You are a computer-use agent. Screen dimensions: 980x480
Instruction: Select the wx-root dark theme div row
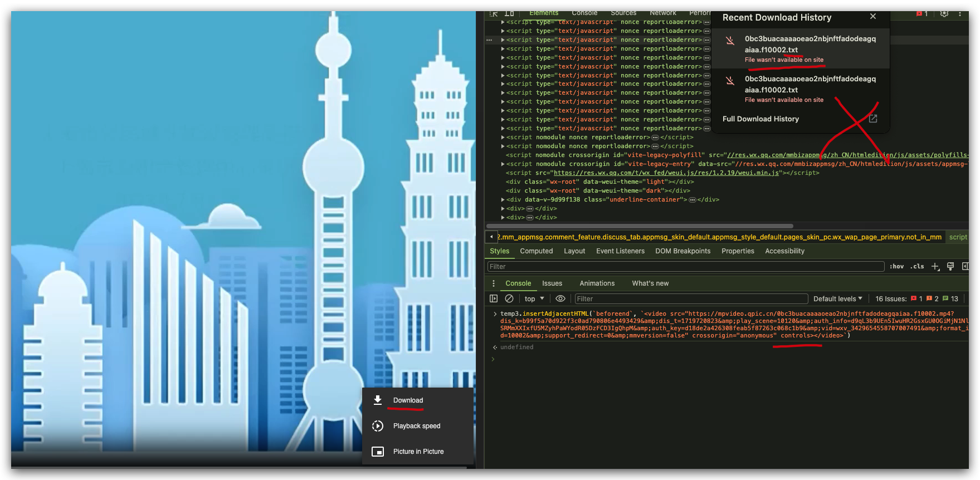click(x=597, y=191)
